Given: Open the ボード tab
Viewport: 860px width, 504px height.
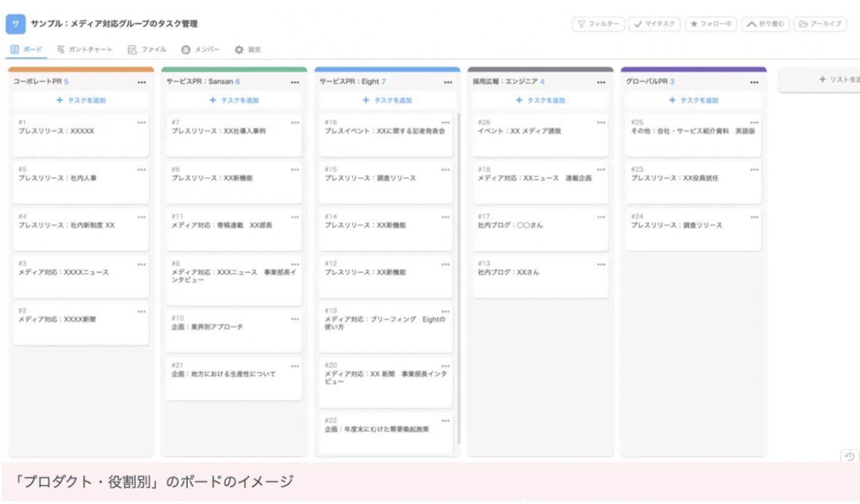Looking at the screenshot, I should click(26, 49).
